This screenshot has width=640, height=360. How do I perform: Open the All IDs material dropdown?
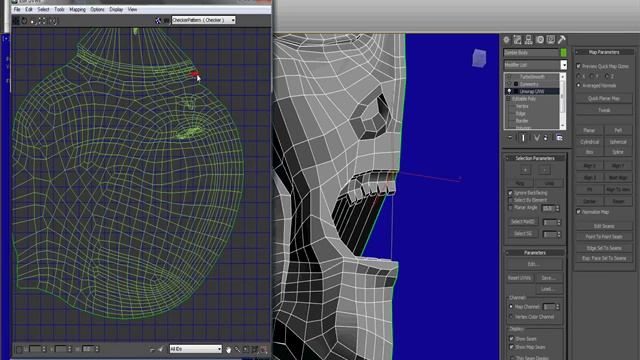[196, 349]
